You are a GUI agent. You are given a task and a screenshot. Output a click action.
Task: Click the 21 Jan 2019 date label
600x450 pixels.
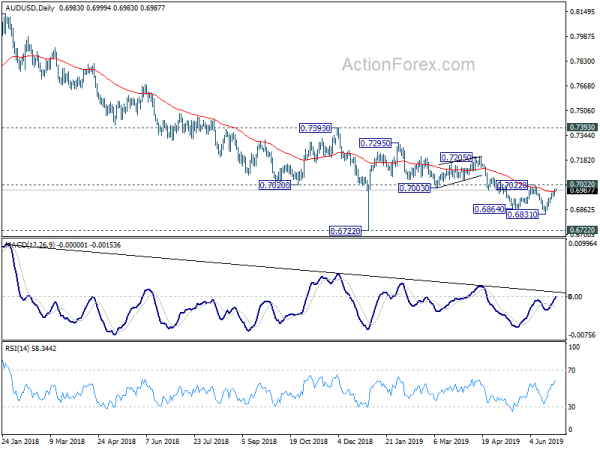coord(404,441)
